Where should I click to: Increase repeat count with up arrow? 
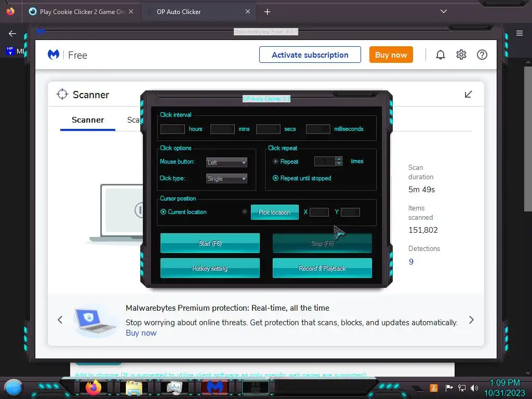tap(339, 159)
